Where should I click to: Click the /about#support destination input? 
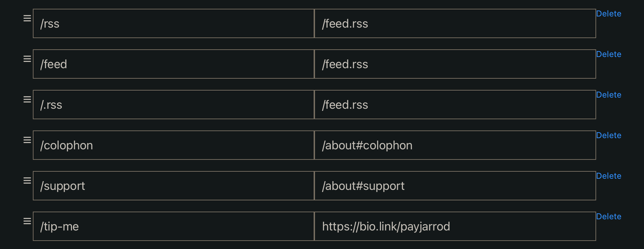(x=455, y=186)
